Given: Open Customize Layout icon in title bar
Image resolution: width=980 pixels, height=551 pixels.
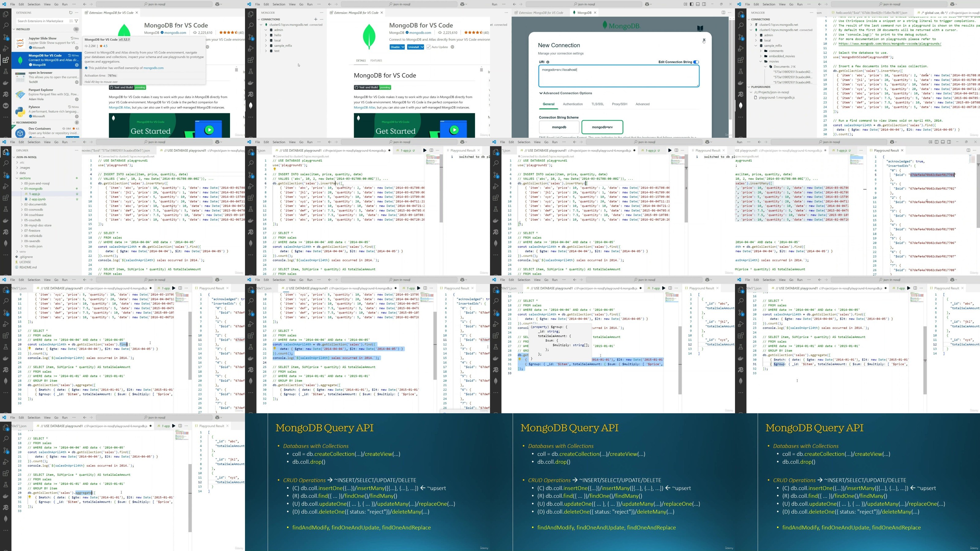Looking at the screenshot, I should coord(685,4).
